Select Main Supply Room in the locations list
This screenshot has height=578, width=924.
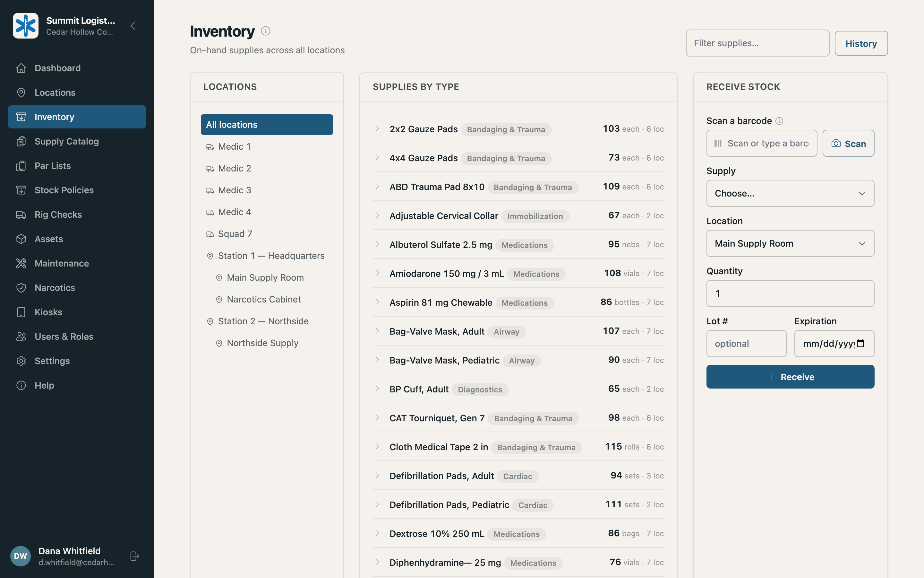tap(267, 277)
